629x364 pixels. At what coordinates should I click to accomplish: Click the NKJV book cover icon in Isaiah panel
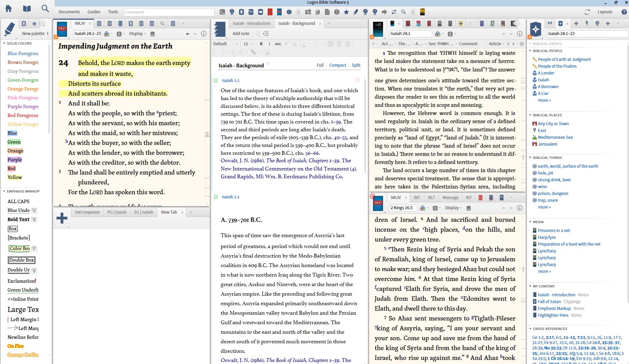pyautogui.click(x=62, y=29)
